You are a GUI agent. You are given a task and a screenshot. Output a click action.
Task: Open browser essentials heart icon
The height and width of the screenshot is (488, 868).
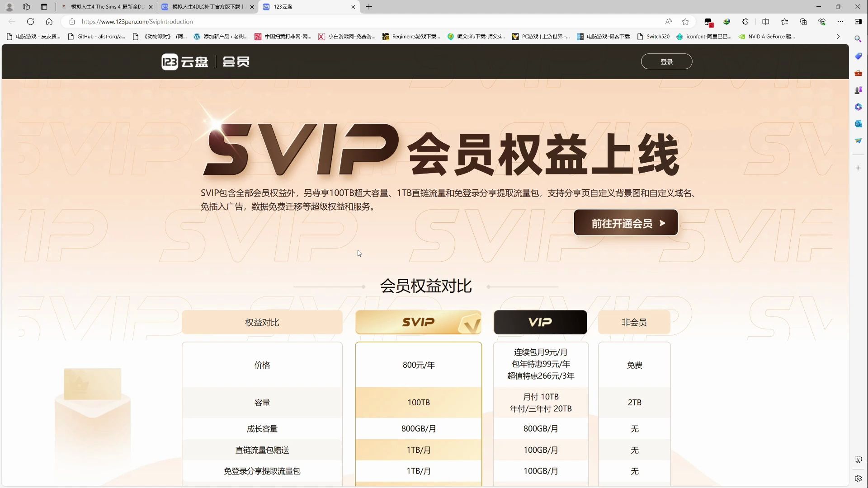[822, 21]
